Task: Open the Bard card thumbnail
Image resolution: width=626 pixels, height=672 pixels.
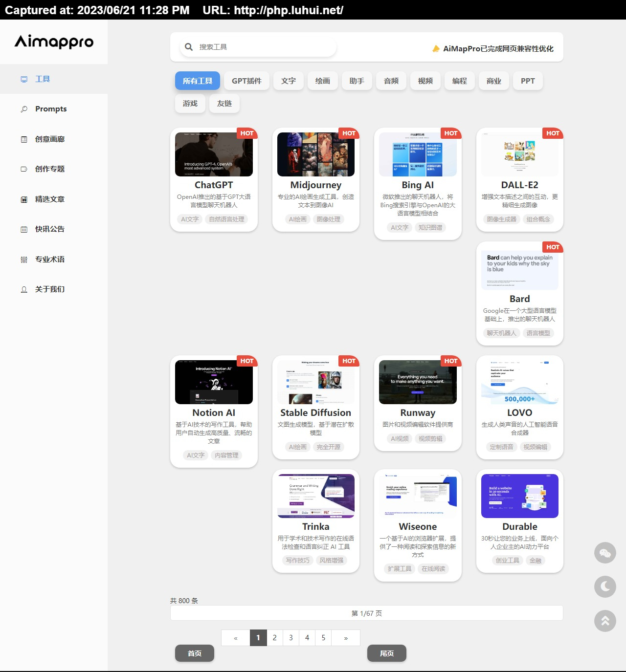Action: tap(520, 268)
